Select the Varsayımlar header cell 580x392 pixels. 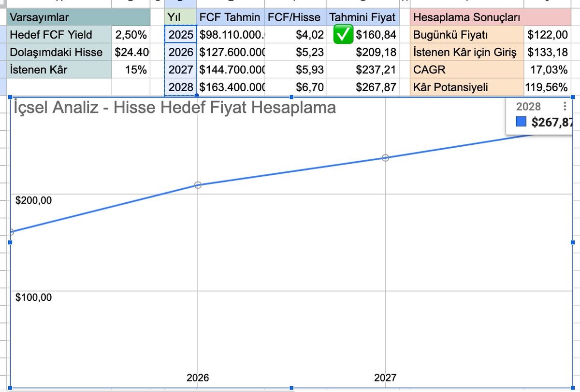point(79,17)
